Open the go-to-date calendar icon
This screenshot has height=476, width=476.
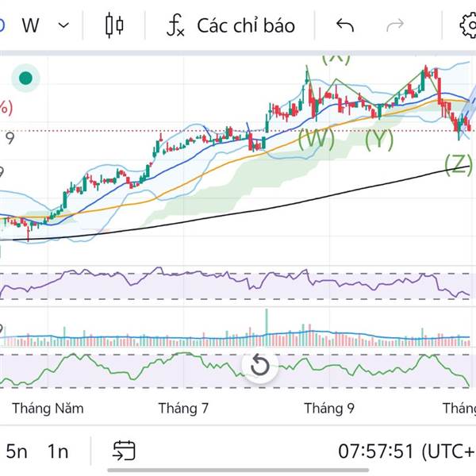[x=124, y=451]
